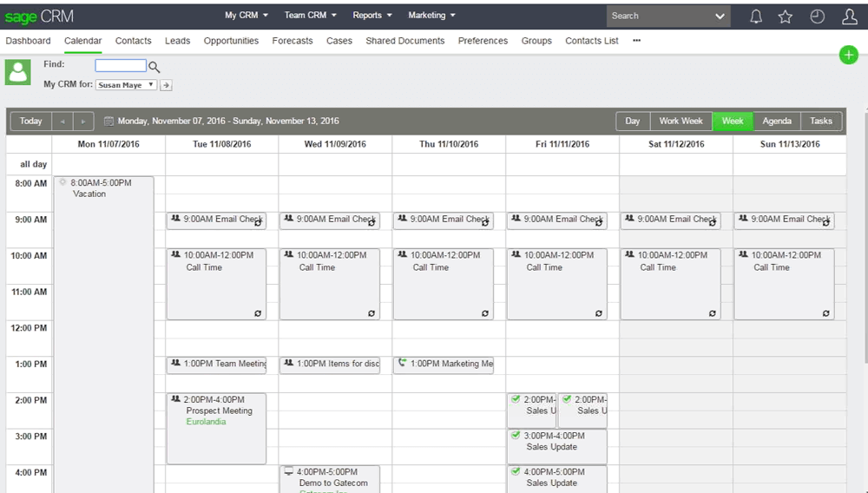Viewport: 868px width, 493px height.
Task: Open the Cases tab
Action: [339, 41]
